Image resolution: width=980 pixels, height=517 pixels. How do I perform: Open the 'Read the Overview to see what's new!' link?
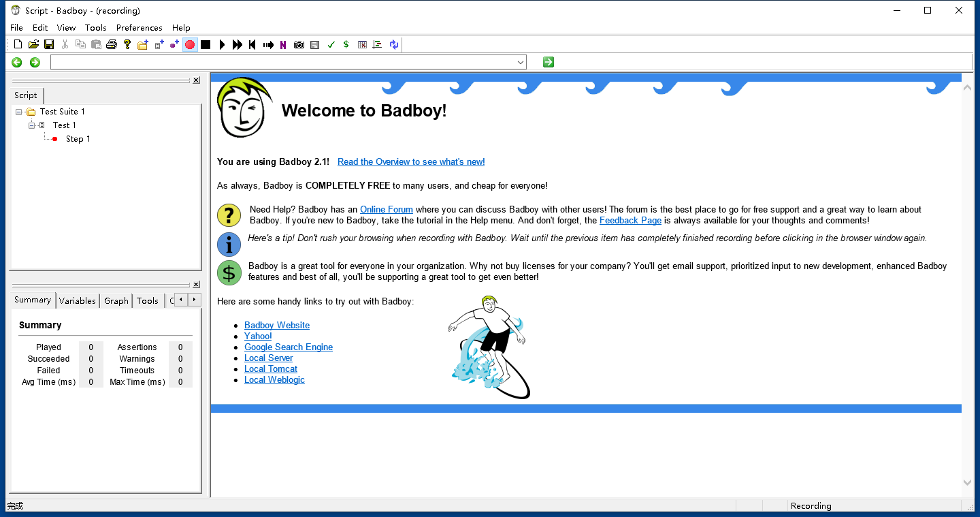(x=411, y=162)
